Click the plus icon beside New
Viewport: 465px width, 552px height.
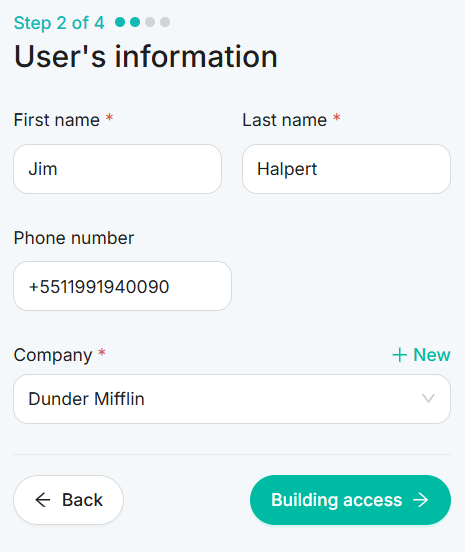[400, 355]
